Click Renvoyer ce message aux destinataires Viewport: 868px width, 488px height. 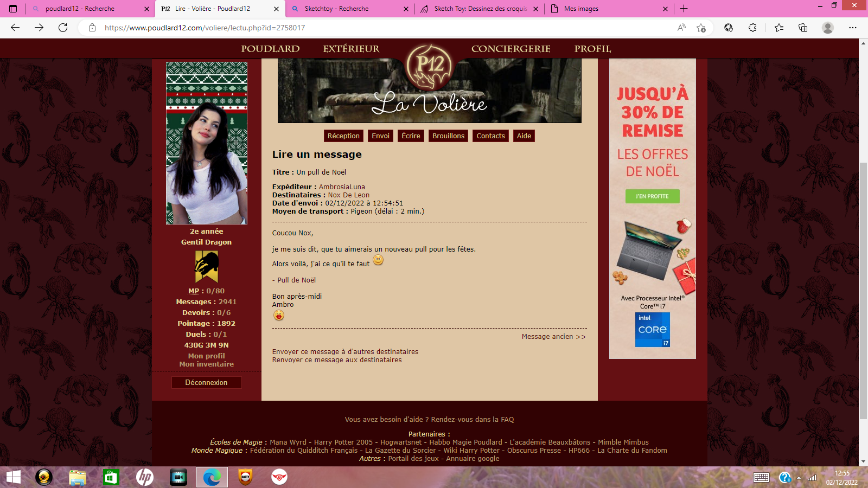click(x=337, y=360)
